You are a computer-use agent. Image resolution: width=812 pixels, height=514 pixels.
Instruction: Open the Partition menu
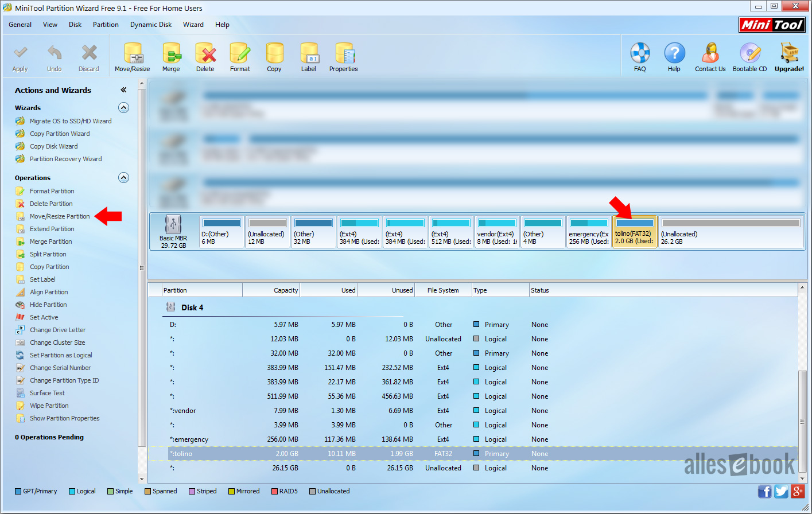pyautogui.click(x=106, y=25)
